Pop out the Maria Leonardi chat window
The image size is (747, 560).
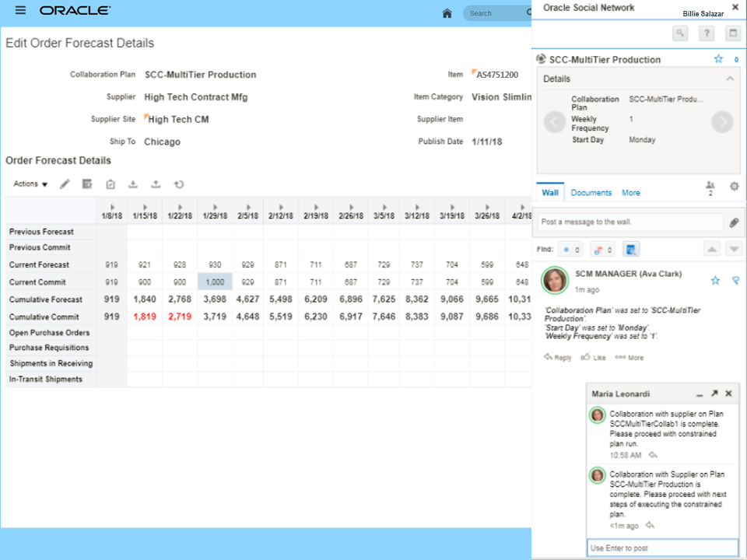[714, 394]
